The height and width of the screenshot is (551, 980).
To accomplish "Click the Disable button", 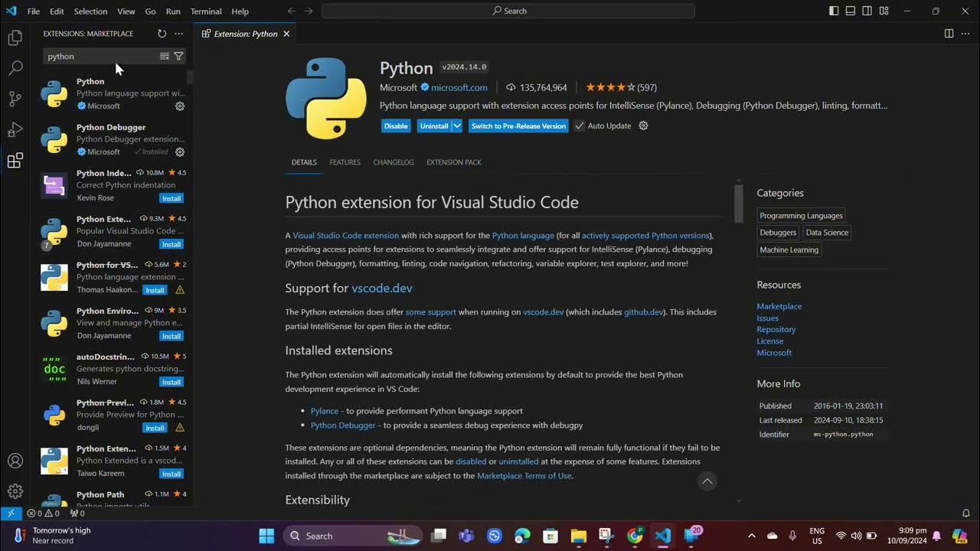I will pos(396,126).
